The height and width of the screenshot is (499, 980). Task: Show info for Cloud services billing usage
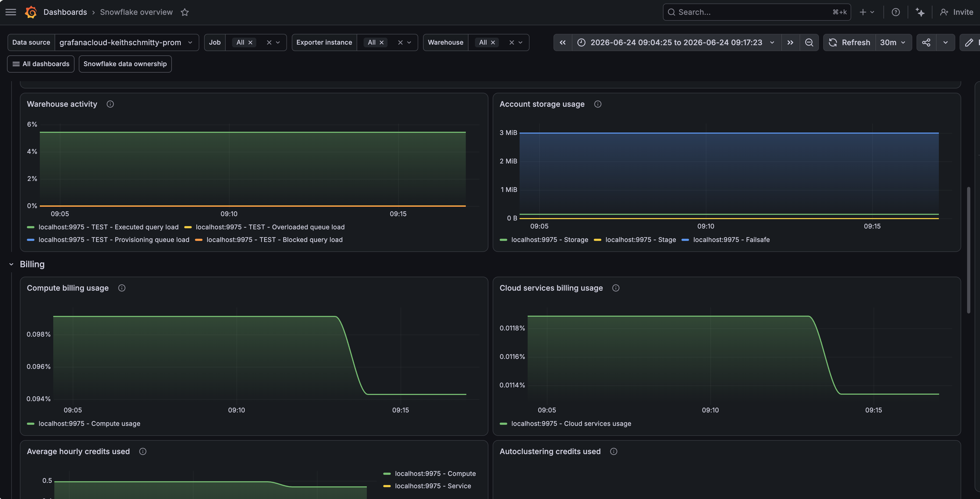tap(616, 288)
